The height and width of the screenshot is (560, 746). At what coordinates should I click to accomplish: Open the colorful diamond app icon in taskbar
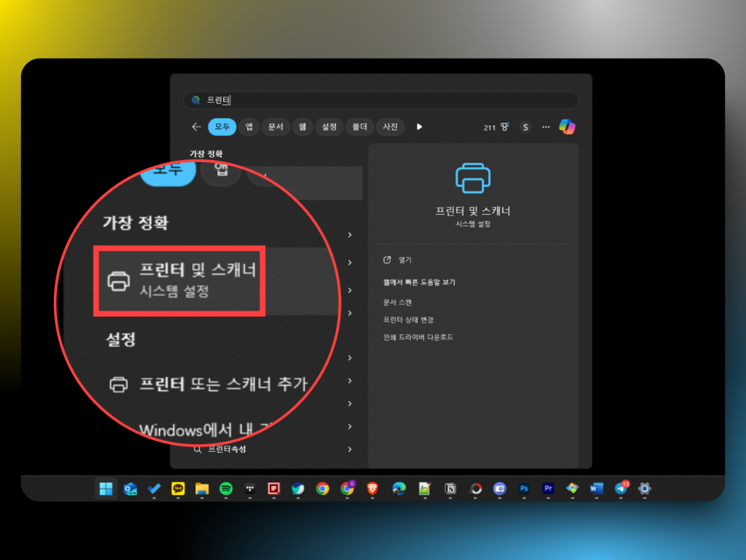point(572,489)
